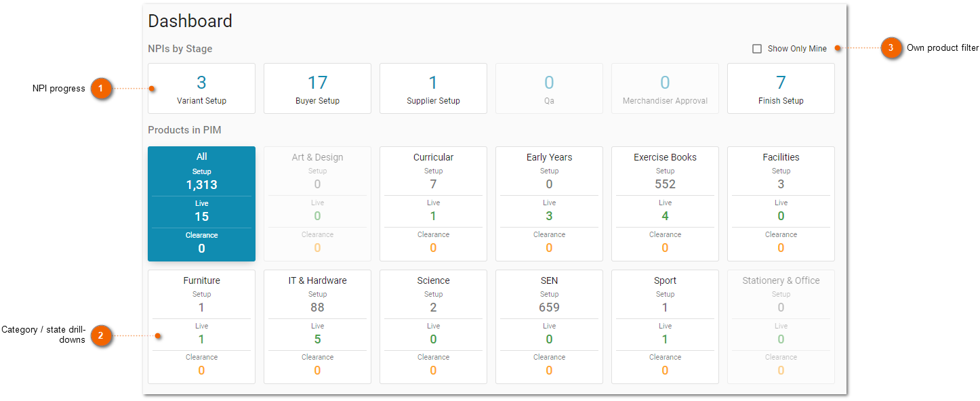
Task: Click annotation marker number 1
Action: click(100, 89)
